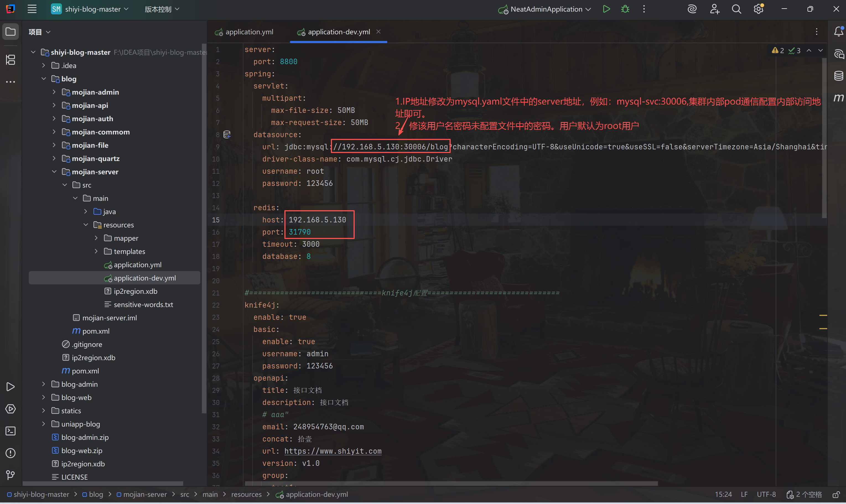Collapse the mojian-server module
The height and width of the screenshot is (504, 846).
click(54, 172)
